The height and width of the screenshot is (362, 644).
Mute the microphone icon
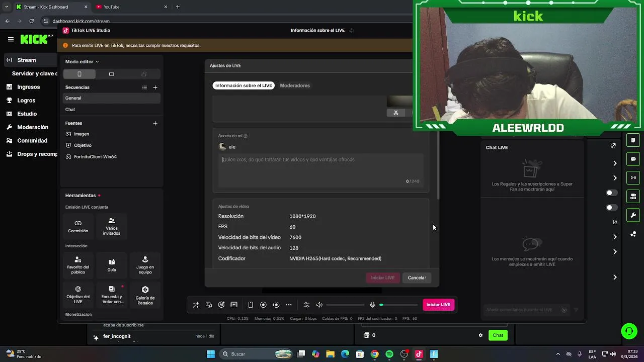pyautogui.click(x=372, y=305)
